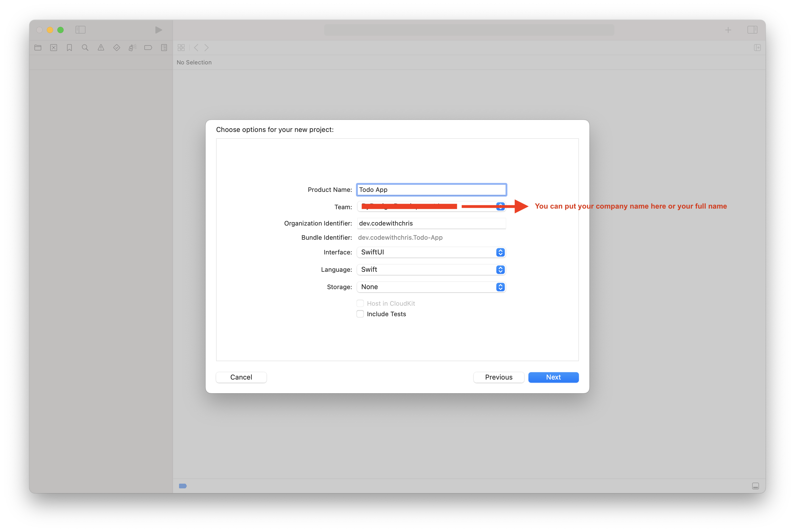795x532 pixels.
Task: Click the Cancel button
Action: (241, 377)
